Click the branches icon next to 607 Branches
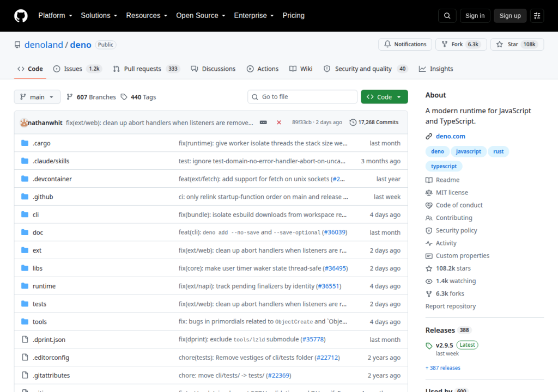The height and width of the screenshot is (392, 558). [70, 97]
